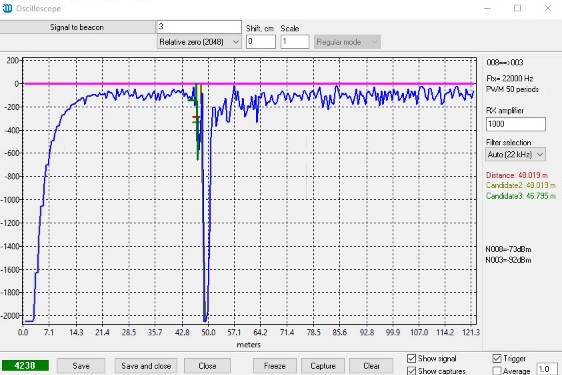
Task: Enable the Average checkbox
Action: (497, 371)
